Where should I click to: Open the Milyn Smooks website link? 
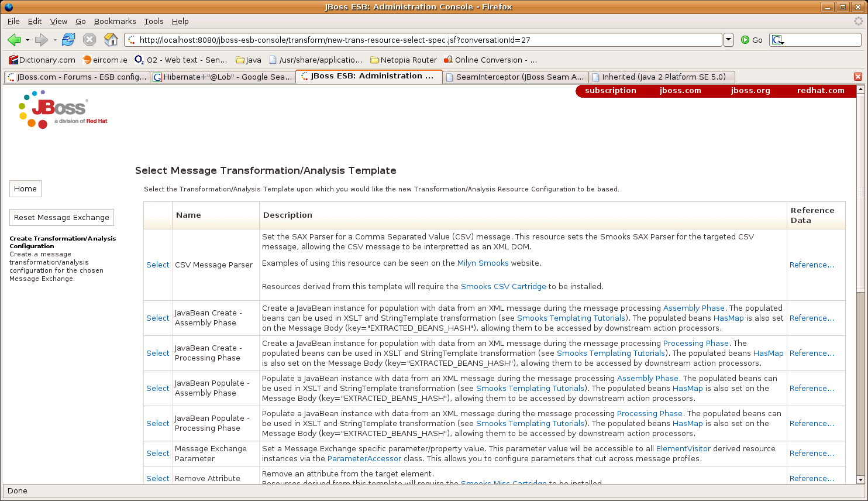tap(483, 263)
